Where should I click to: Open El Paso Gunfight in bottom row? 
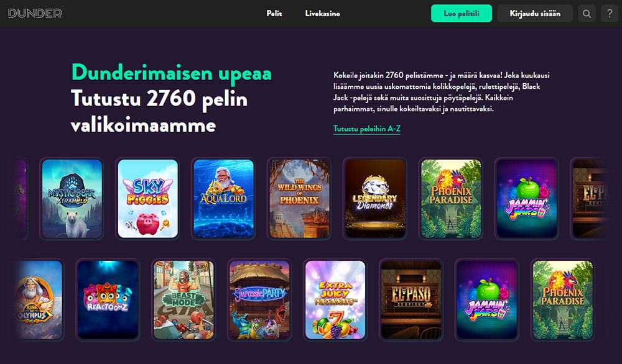411,300
